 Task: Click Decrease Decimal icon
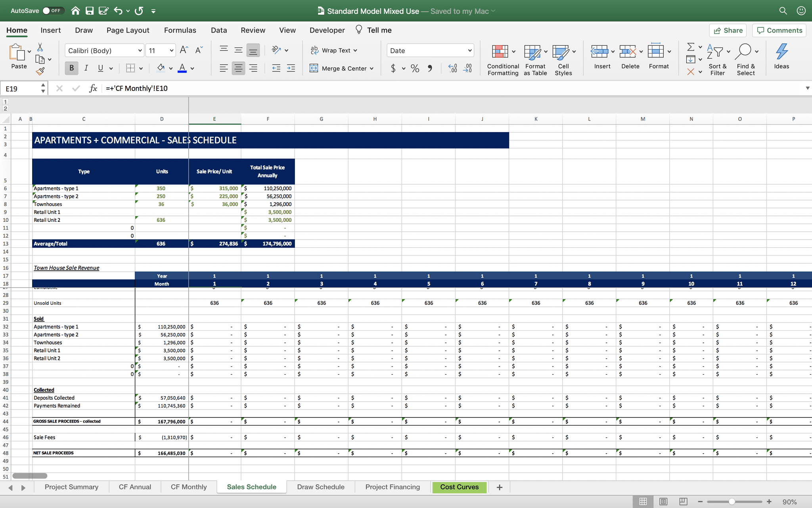(x=467, y=68)
